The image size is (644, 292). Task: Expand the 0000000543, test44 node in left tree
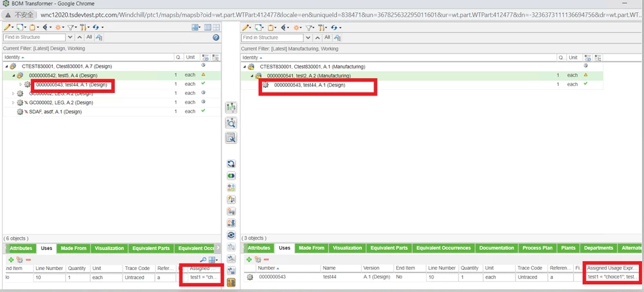(21, 85)
